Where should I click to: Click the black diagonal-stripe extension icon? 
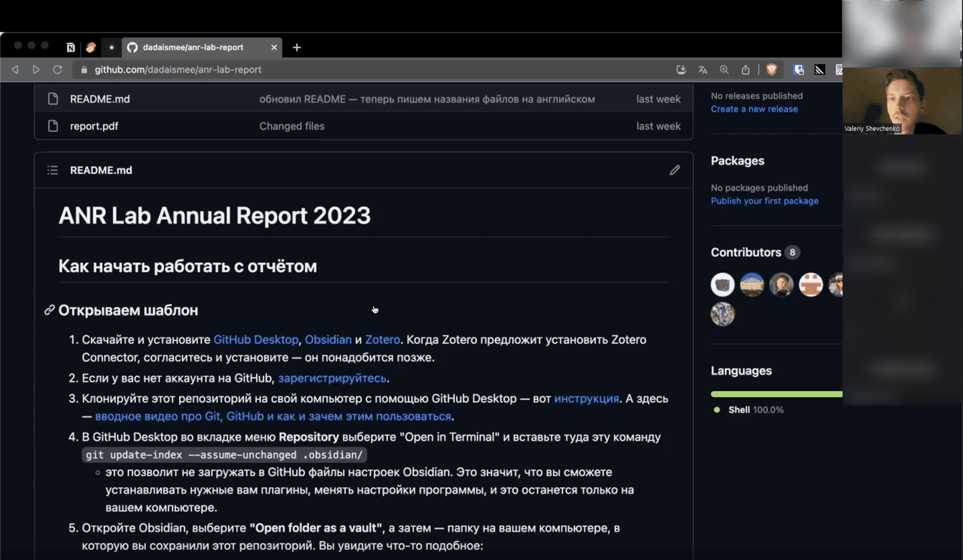(x=819, y=69)
